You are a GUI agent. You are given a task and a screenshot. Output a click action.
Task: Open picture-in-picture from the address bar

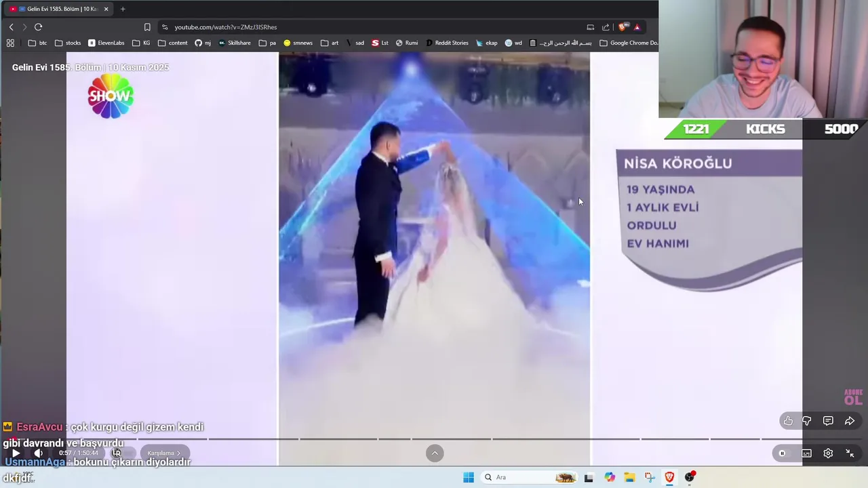click(590, 27)
